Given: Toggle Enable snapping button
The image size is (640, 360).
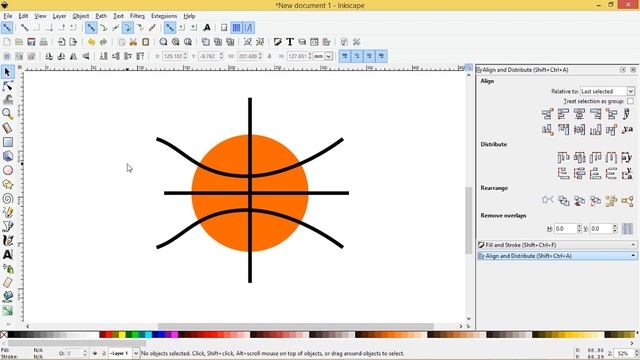Looking at the screenshot, I should (7, 28).
